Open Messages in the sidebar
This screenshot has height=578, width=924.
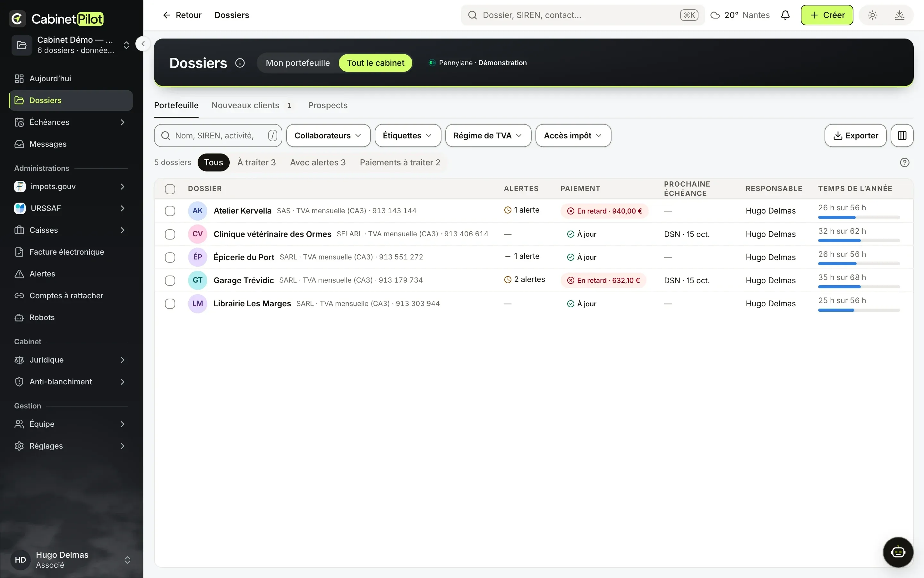71,144
